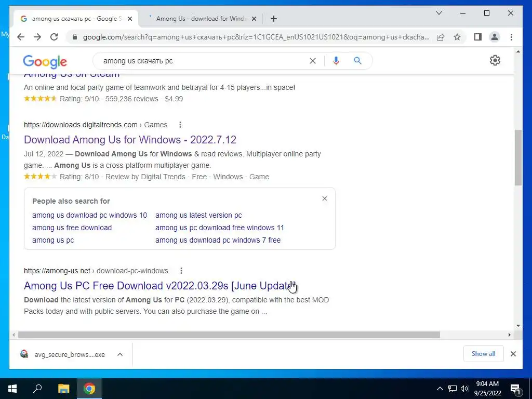532x399 pixels.
Task: Click the vertical page scrollbar thumb
Action: 518,157
